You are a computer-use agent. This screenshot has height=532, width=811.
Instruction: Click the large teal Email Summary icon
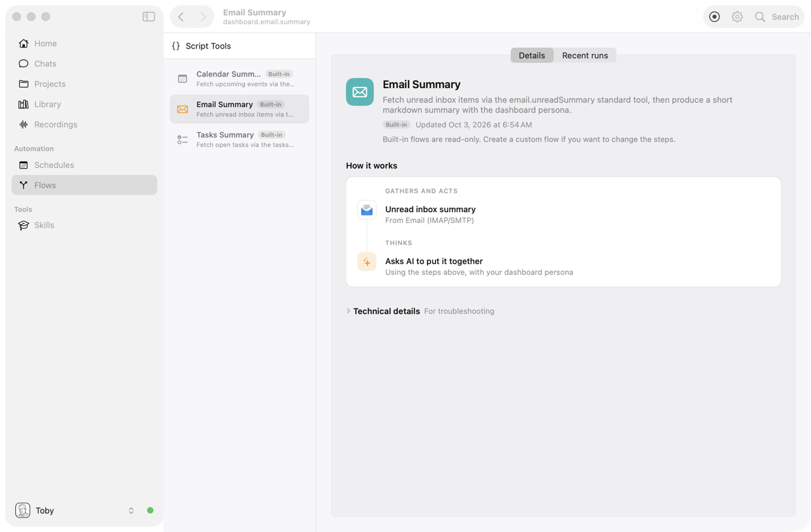pyautogui.click(x=360, y=92)
